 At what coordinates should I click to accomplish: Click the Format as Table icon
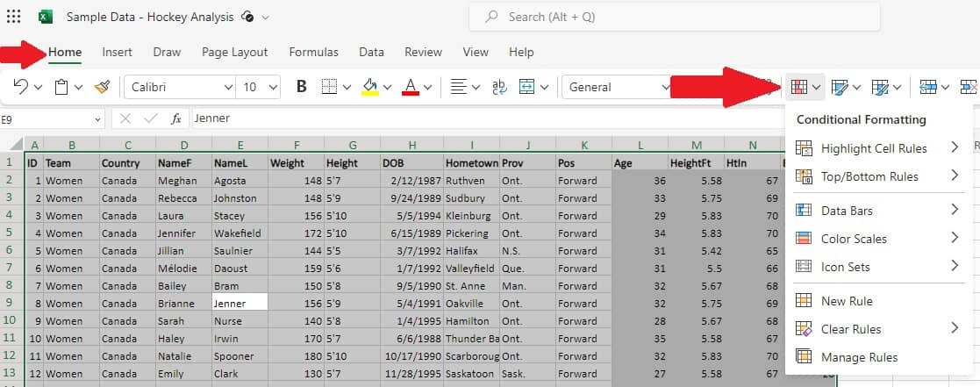tap(840, 87)
